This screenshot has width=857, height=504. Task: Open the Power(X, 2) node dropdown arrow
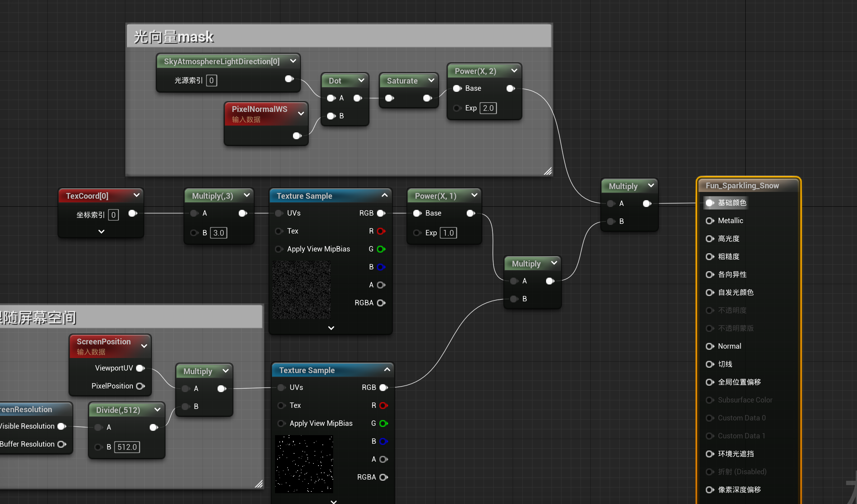(x=514, y=71)
